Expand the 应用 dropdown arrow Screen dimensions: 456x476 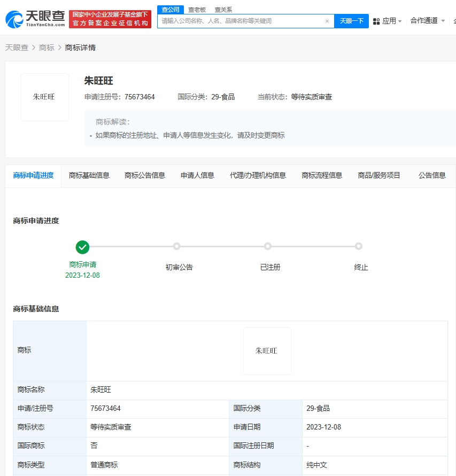click(x=400, y=21)
